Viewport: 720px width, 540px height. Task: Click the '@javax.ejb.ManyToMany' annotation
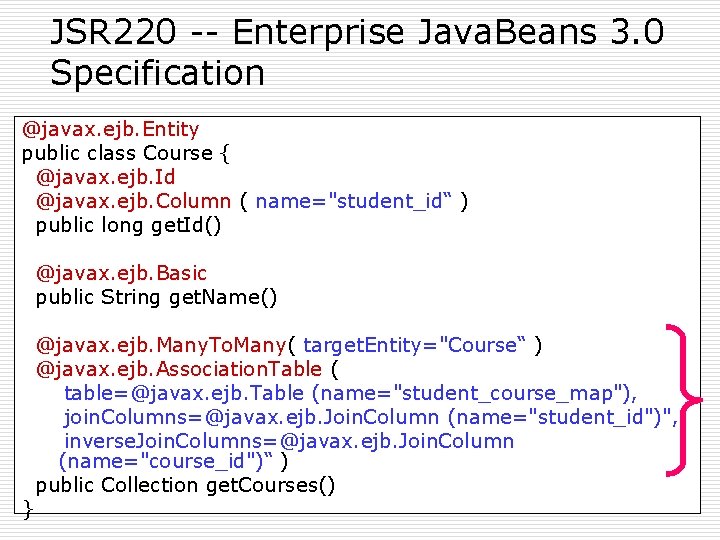[161, 345]
